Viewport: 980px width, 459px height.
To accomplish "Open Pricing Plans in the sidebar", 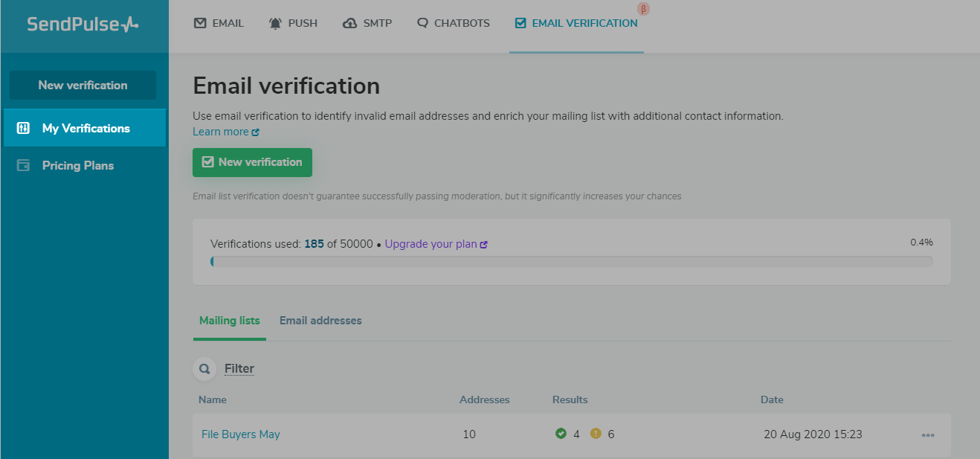I will click(77, 165).
